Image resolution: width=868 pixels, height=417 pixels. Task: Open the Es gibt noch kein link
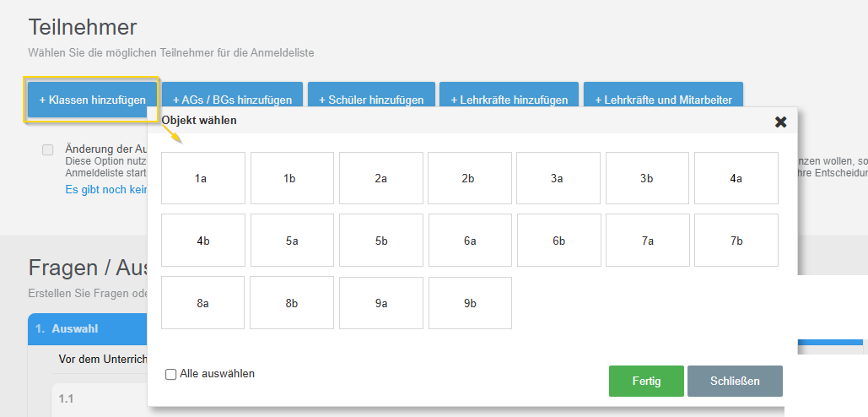(106, 190)
